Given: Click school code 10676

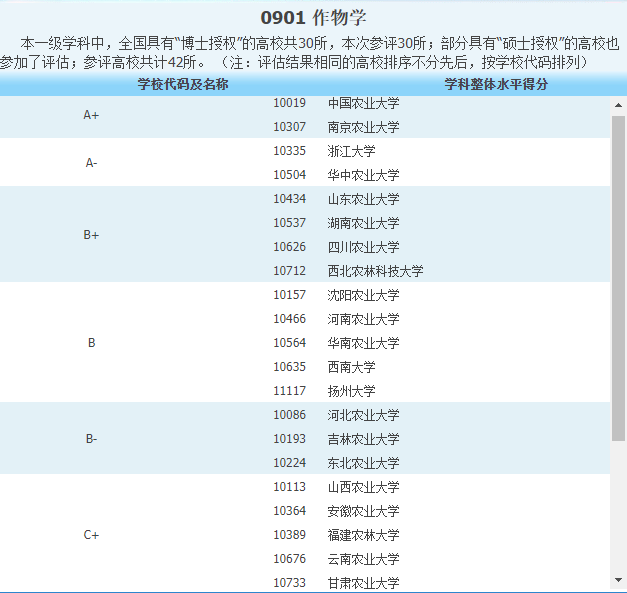Looking at the screenshot, I should [290, 559].
